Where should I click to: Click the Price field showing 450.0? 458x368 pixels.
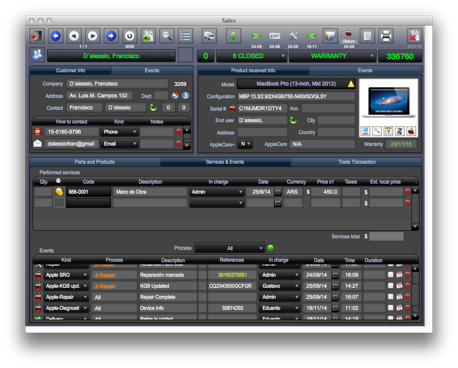[325, 192]
